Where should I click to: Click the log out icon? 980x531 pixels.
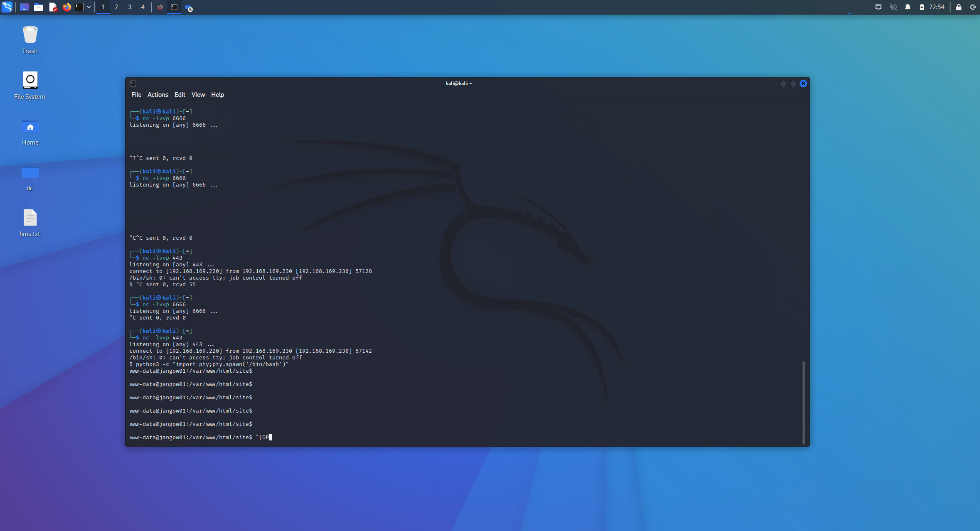click(973, 7)
